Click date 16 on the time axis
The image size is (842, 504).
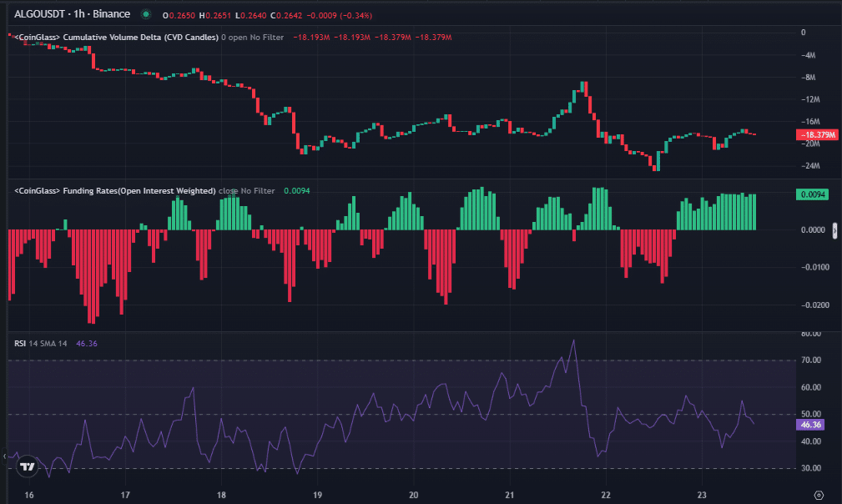click(x=29, y=494)
